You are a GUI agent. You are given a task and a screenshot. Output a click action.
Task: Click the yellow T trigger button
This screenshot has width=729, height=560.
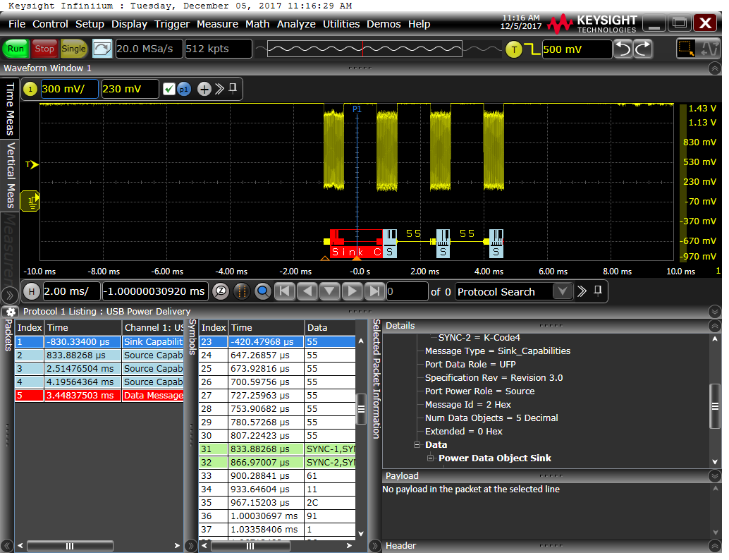pos(514,49)
